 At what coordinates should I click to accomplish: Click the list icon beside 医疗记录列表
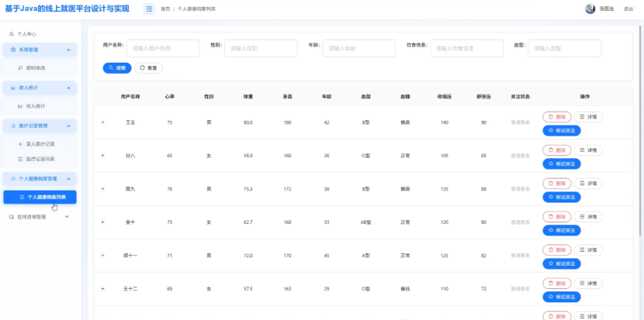pos(20,159)
